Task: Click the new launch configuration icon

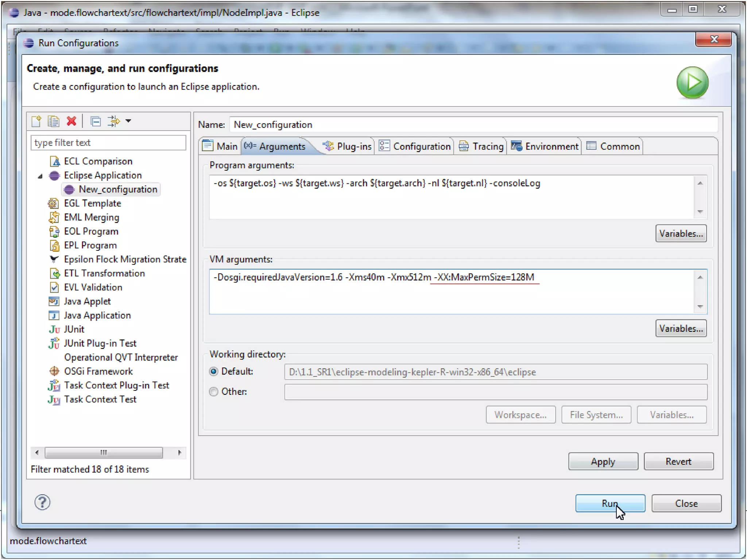Action: 36,121
